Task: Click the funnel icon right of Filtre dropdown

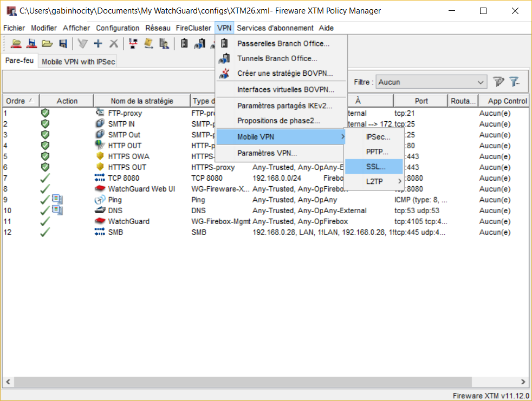Action: [498, 82]
